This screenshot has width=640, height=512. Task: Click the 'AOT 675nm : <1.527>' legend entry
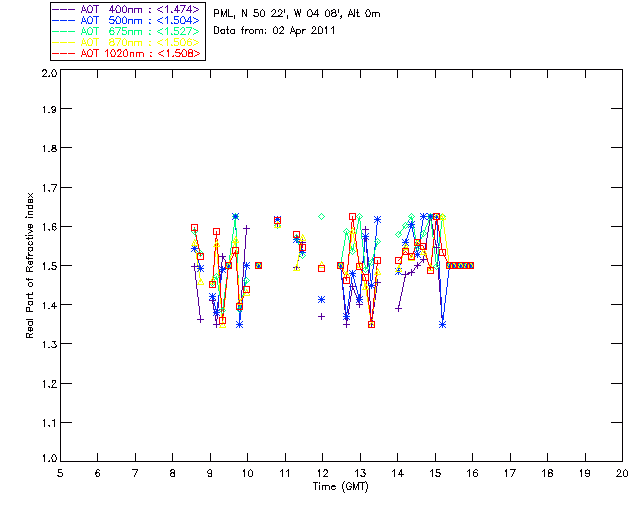coord(127,31)
